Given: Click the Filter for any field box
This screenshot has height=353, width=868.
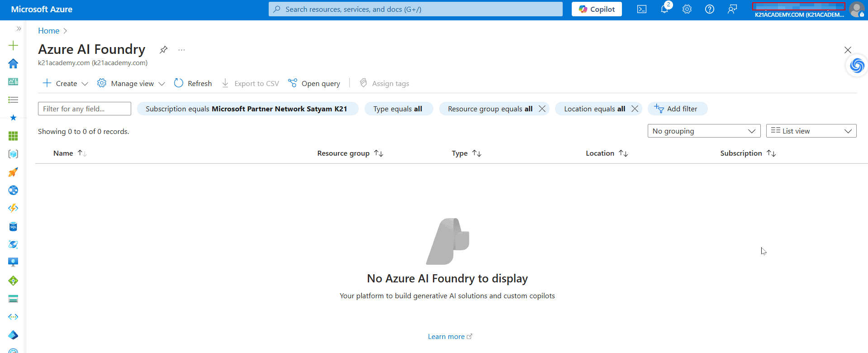Looking at the screenshot, I should (x=85, y=109).
